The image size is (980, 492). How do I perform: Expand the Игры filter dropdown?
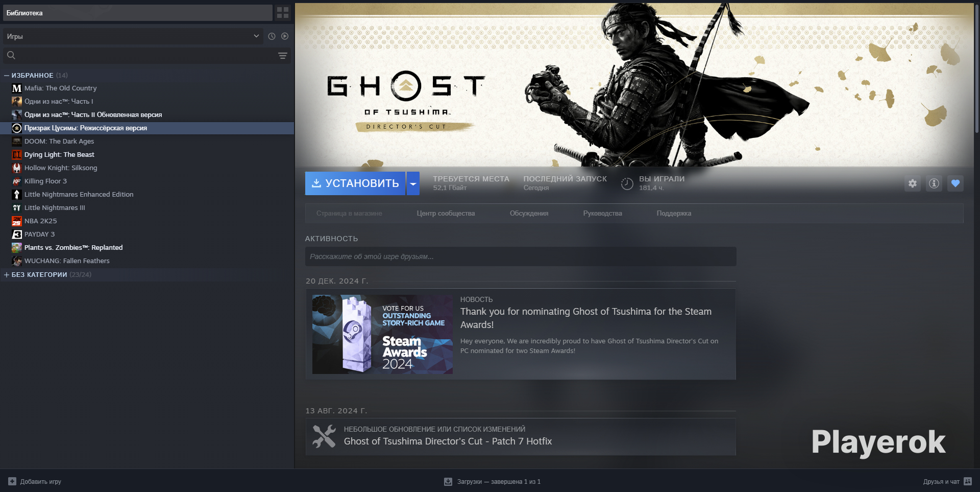[256, 36]
